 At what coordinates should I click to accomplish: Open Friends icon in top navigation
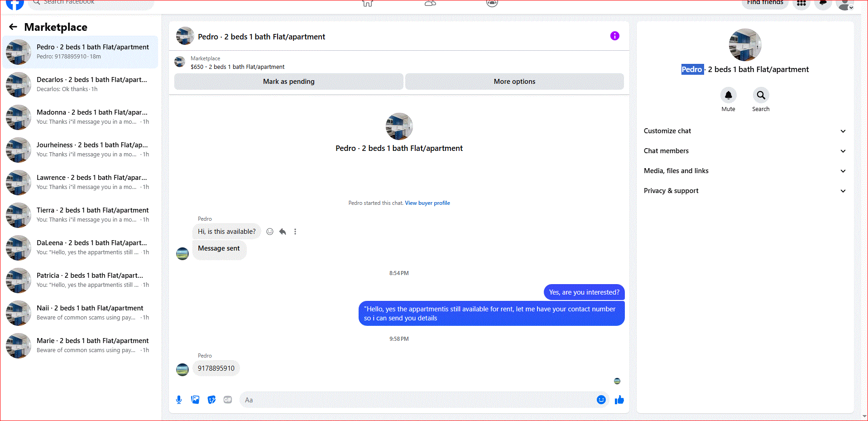pyautogui.click(x=430, y=3)
